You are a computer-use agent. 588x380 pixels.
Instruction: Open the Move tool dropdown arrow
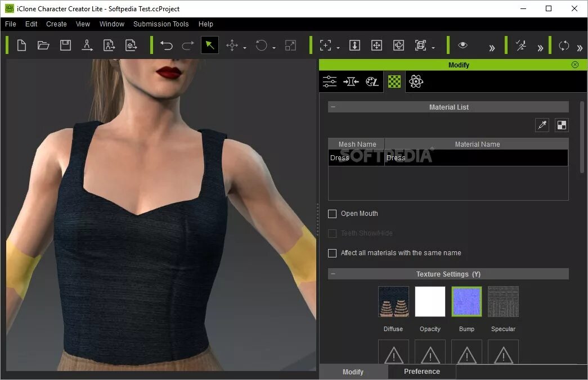point(245,48)
